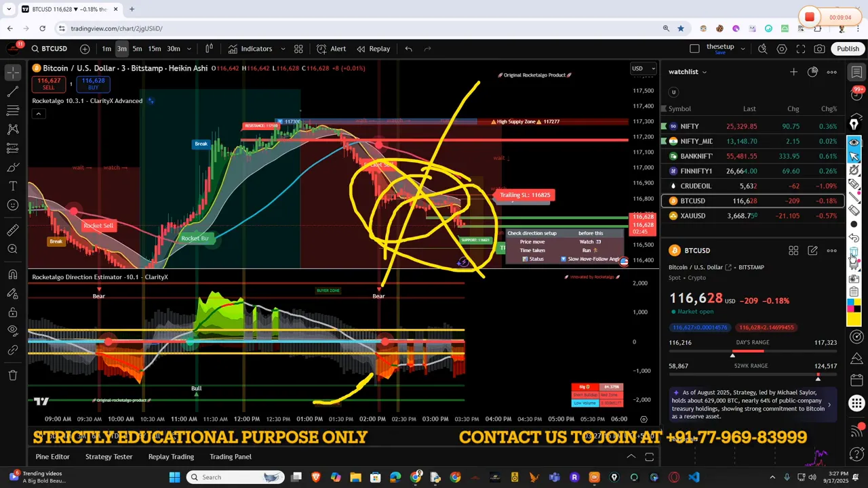The height and width of the screenshot is (488, 868).
Task: Open the USD currency dropdown on price axis
Action: coord(643,68)
